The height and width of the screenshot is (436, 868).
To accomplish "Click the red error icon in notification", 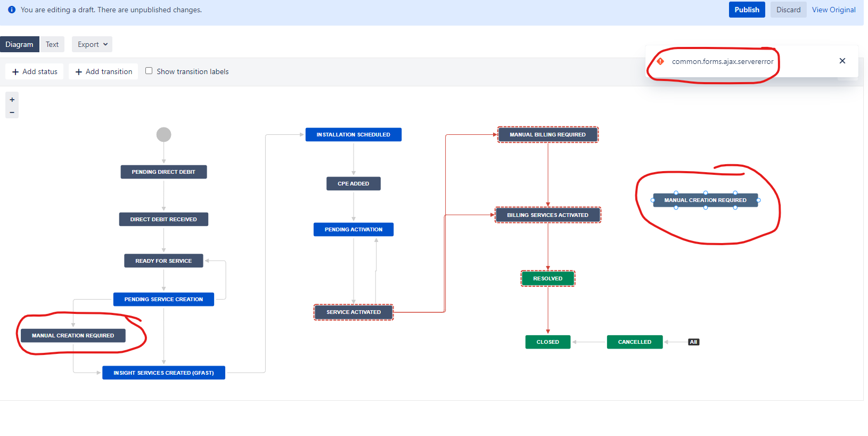I will [660, 61].
